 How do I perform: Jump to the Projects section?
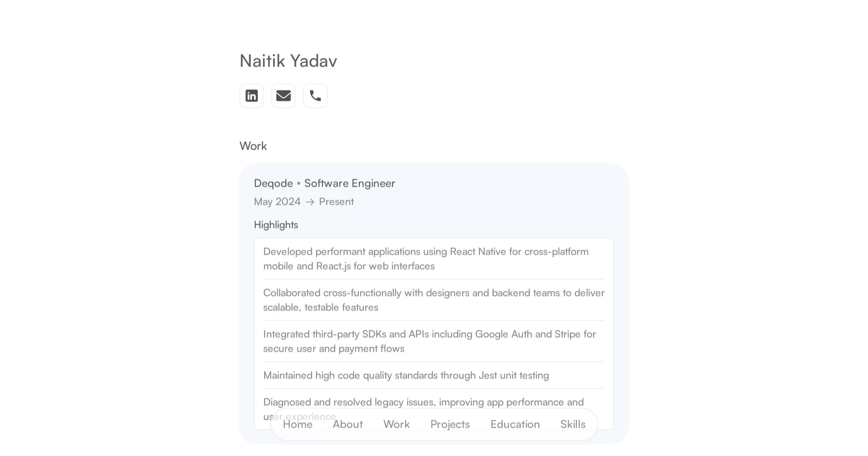click(450, 424)
